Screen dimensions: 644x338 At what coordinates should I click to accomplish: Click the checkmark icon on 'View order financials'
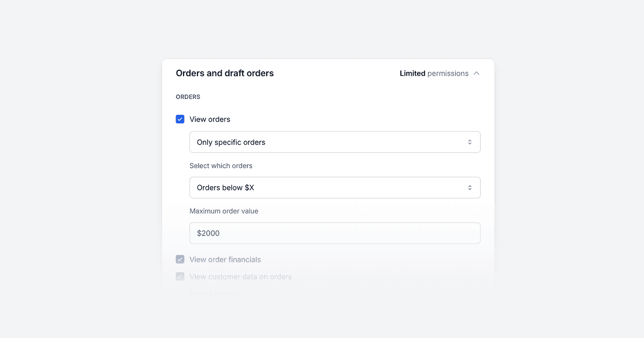[x=180, y=259]
